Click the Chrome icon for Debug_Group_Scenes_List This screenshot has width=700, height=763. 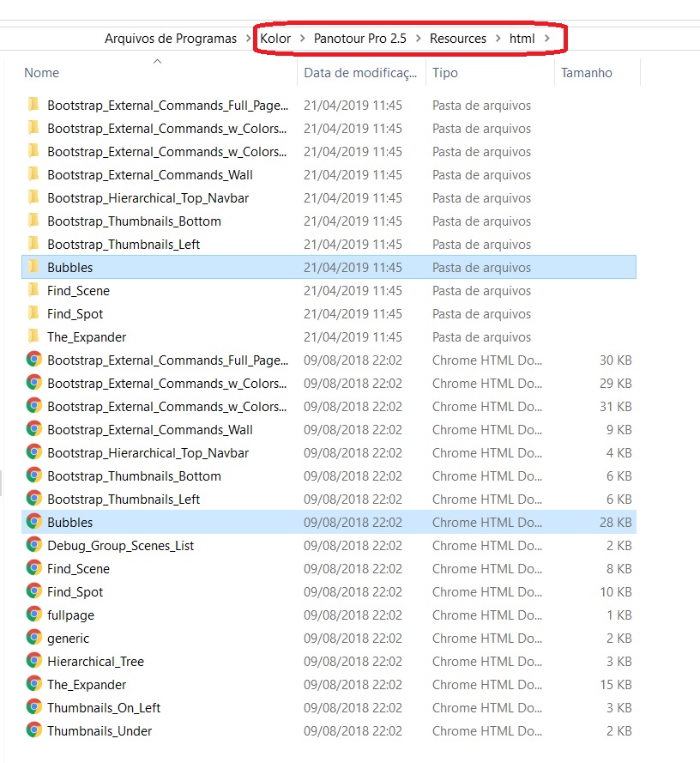click(33, 545)
